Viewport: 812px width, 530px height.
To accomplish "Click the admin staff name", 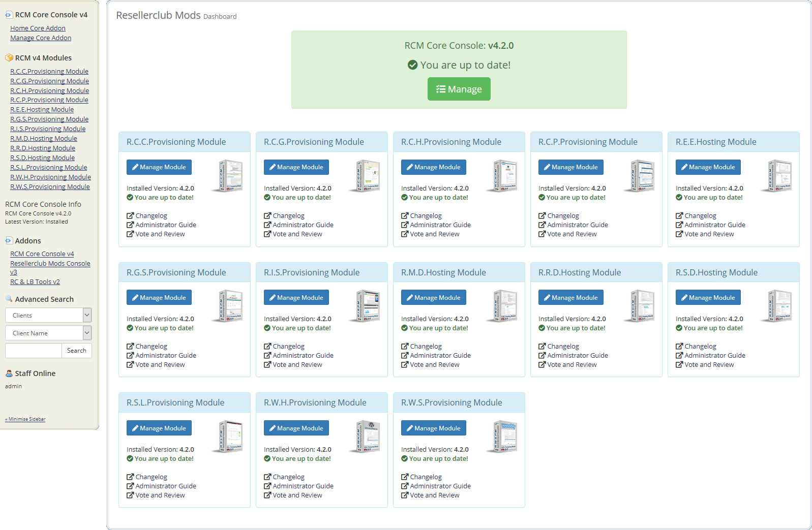I will pyautogui.click(x=14, y=386).
